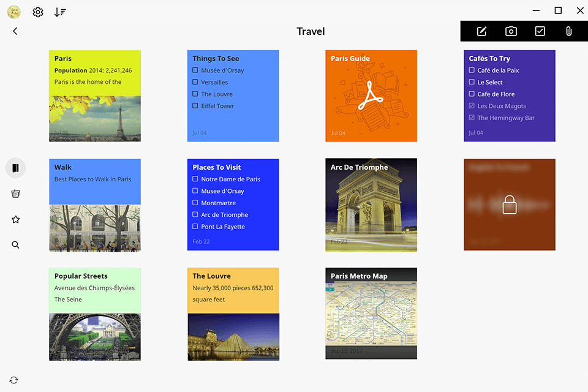
Task: Open the user profile avatar
Action: (x=14, y=12)
